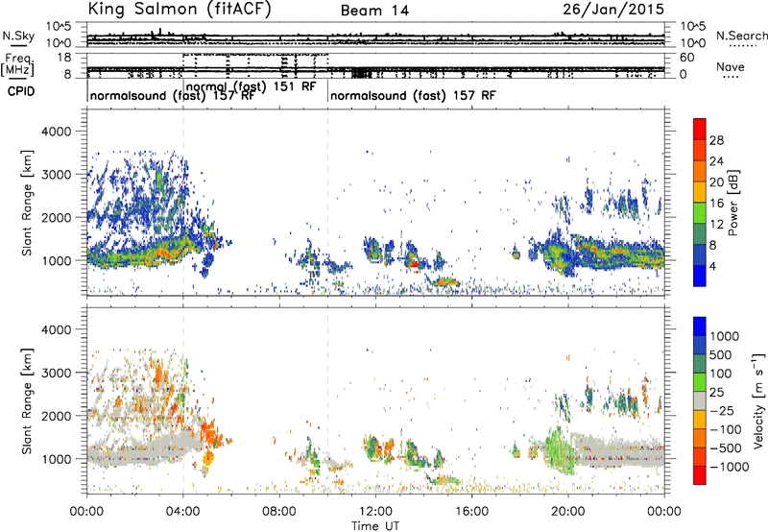Click the 1000 tick in the velocity panel slant range axis
The height and width of the screenshot is (532, 768).
tap(56, 459)
